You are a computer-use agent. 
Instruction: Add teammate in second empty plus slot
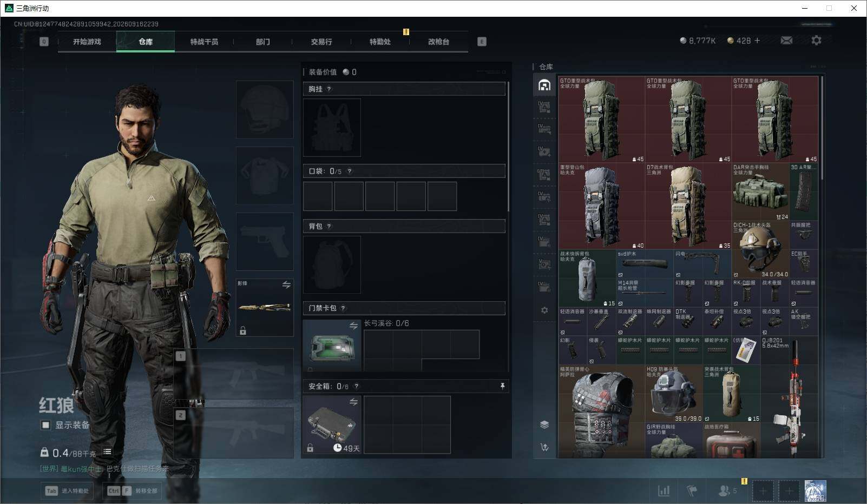click(789, 491)
